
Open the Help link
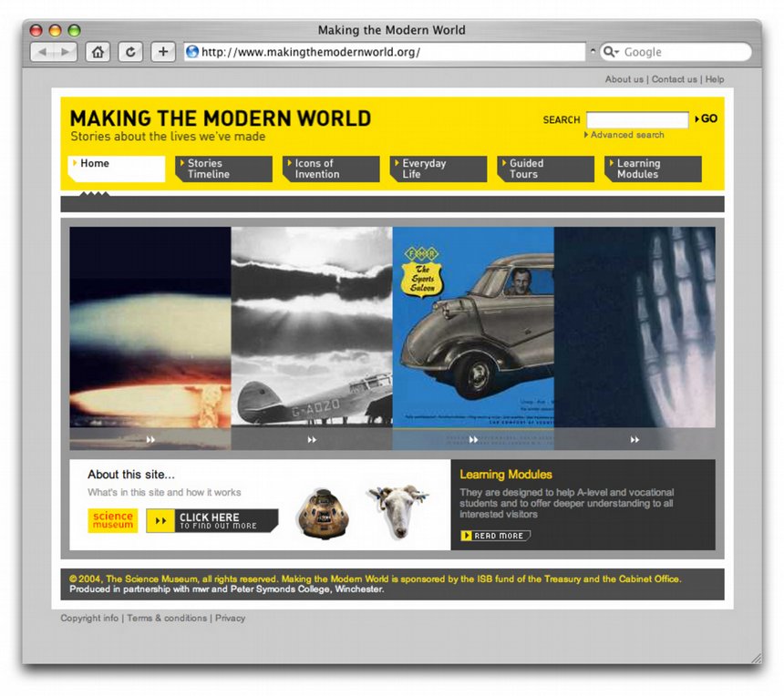pos(715,79)
